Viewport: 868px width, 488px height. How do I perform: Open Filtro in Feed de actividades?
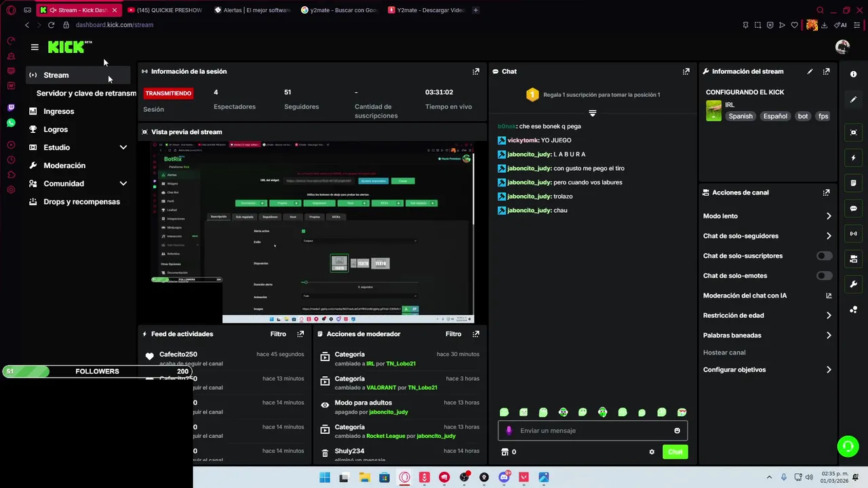coord(278,334)
